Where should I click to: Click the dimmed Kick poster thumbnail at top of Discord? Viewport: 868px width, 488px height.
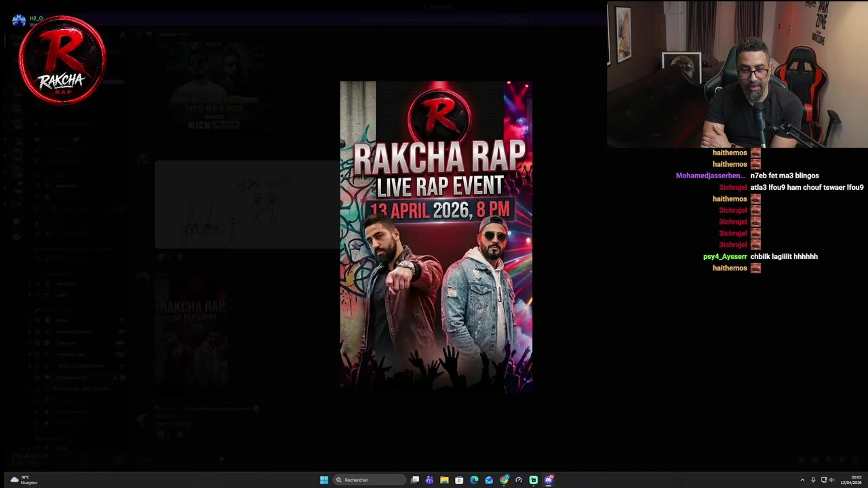coord(212,87)
